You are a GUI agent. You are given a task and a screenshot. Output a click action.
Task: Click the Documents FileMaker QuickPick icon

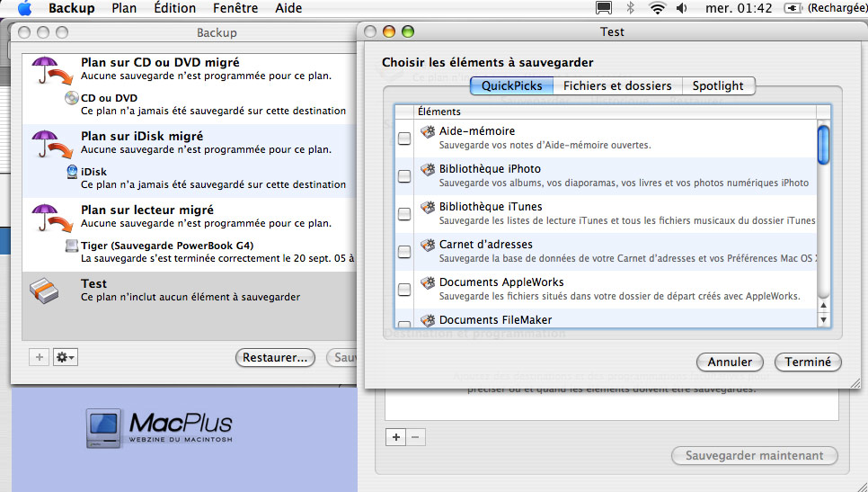[428, 319]
